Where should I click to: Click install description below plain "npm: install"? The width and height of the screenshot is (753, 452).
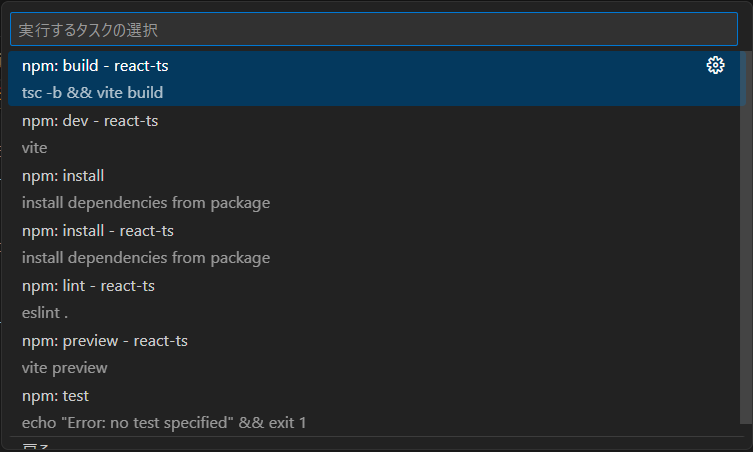coord(146,203)
